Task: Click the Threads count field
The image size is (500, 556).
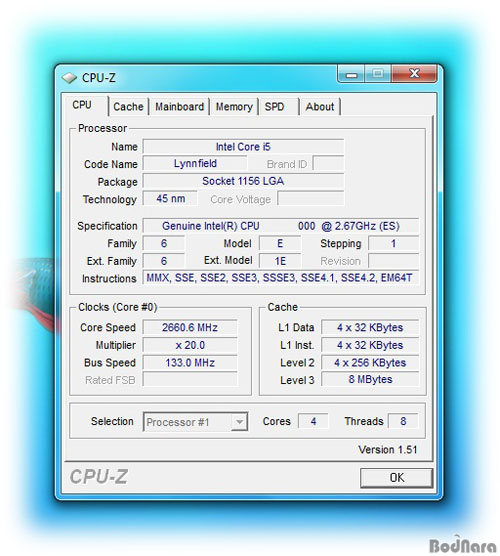Action: click(x=403, y=421)
